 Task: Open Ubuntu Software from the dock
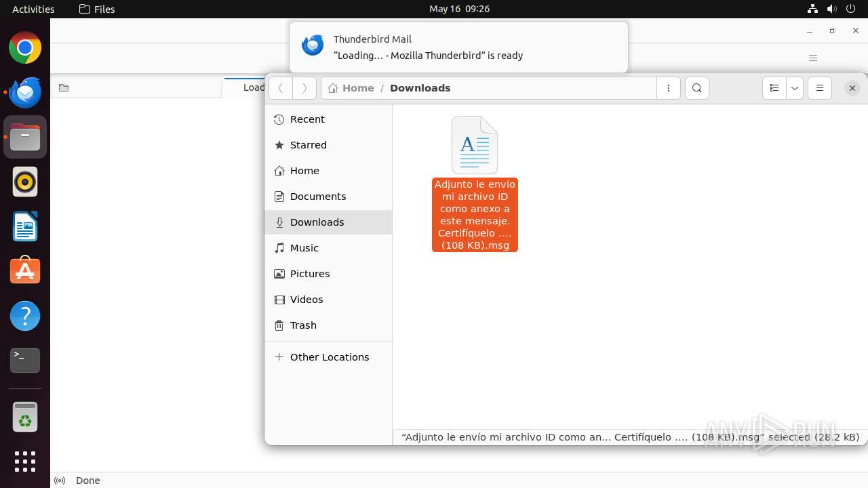coord(25,271)
